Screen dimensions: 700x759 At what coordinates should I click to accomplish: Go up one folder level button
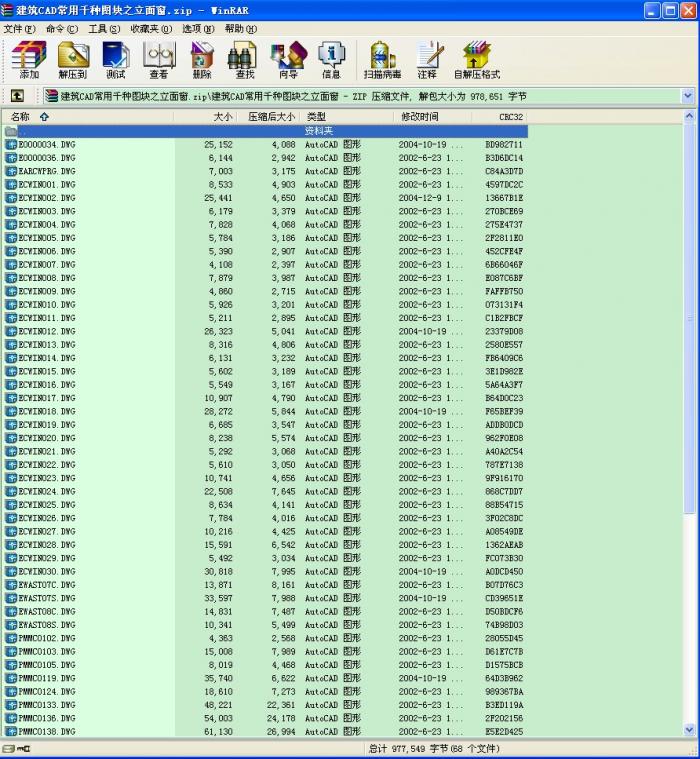18,96
